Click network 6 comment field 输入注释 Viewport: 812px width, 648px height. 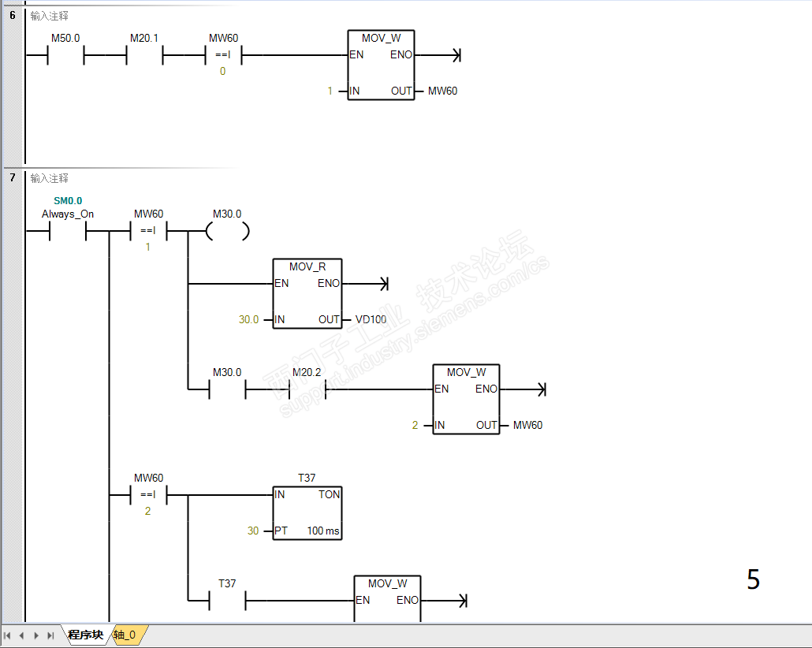click(x=49, y=16)
